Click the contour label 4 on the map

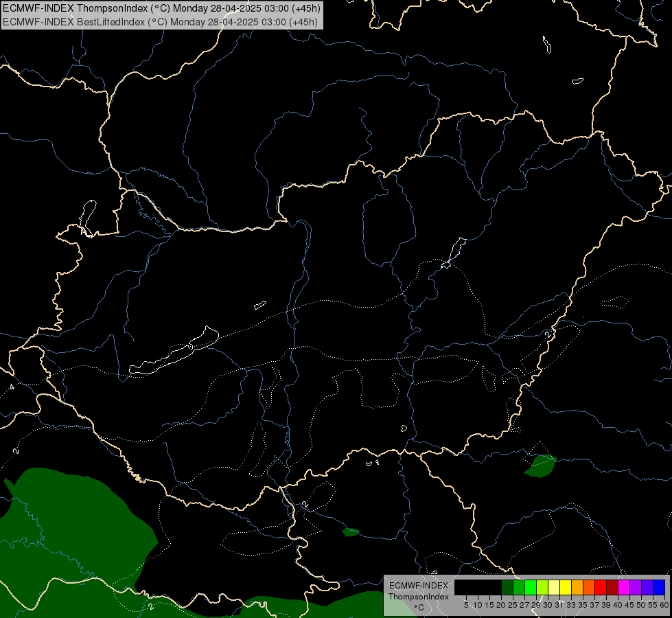12,387
